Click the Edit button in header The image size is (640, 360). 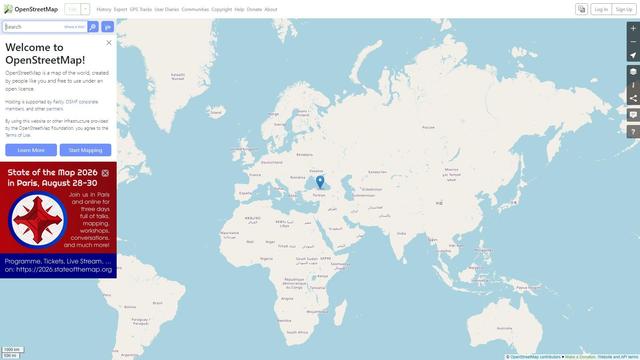[73, 9]
